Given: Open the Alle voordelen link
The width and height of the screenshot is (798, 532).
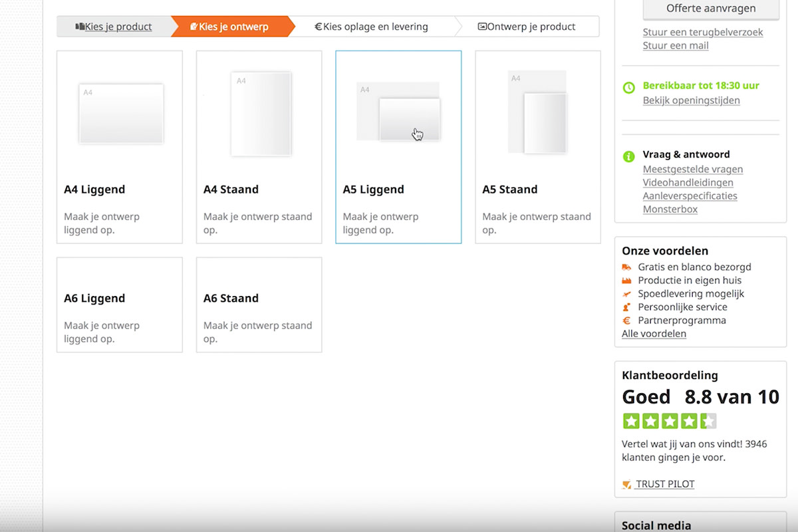Looking at the screenshot, I should tap(654, 334).
